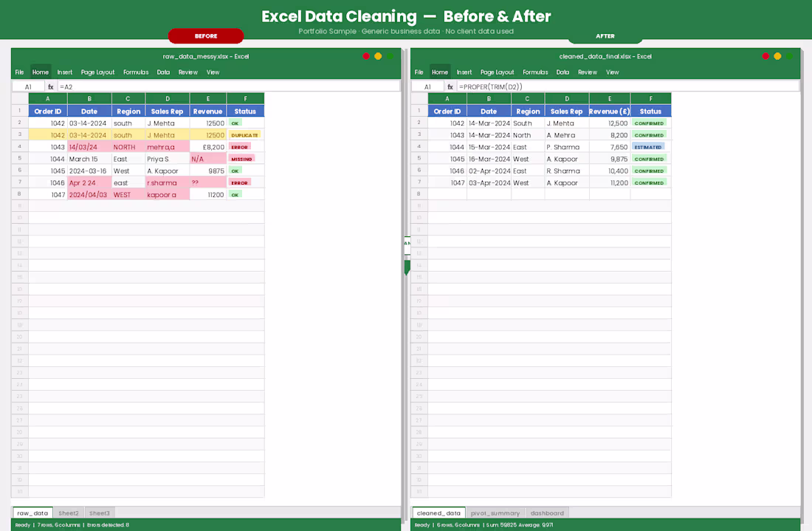Click the fx formula icon in raw_data_messy window

click(x=50, y=86)
